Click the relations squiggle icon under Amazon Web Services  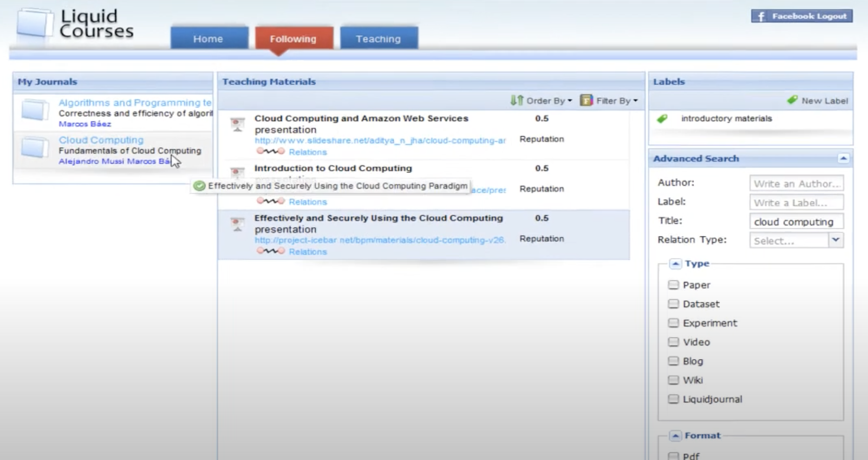pyautogui.click(x=271, y=151)
